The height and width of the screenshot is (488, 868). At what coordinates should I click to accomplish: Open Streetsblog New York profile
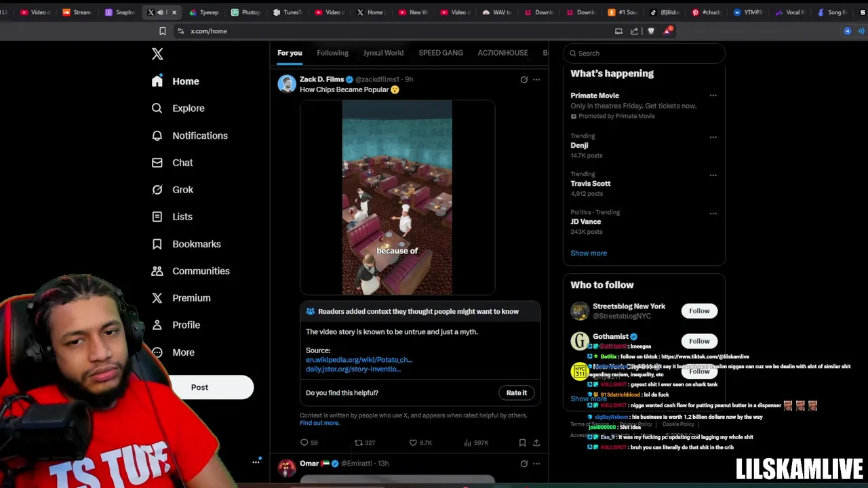click(x=629, y=306)
